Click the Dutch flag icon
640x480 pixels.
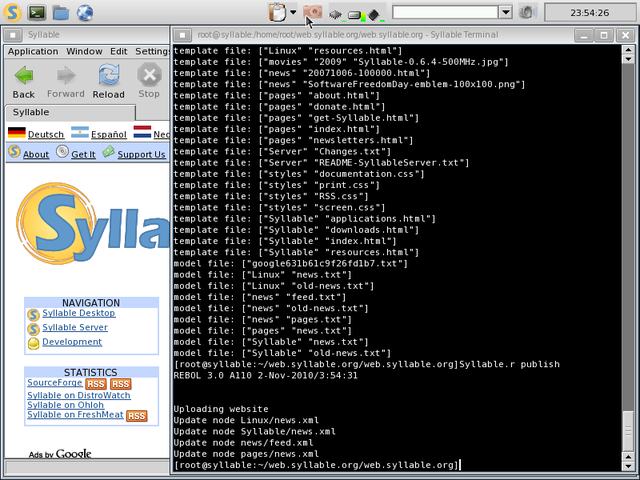(x=142, y=132)
